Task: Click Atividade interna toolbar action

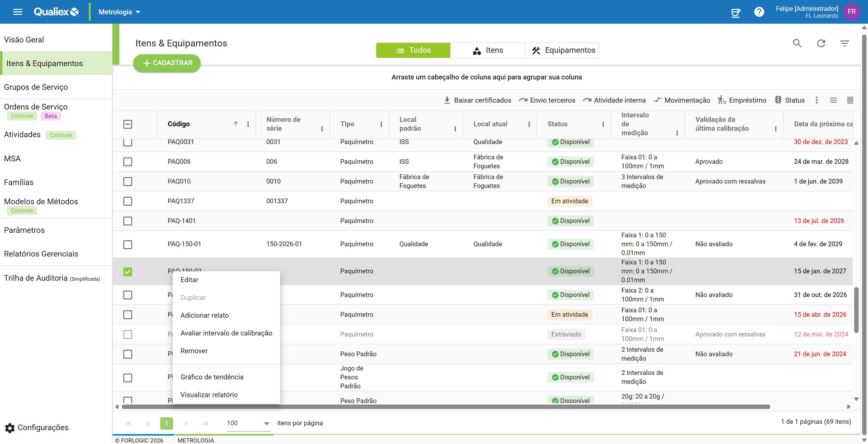Action: [614, 100]
